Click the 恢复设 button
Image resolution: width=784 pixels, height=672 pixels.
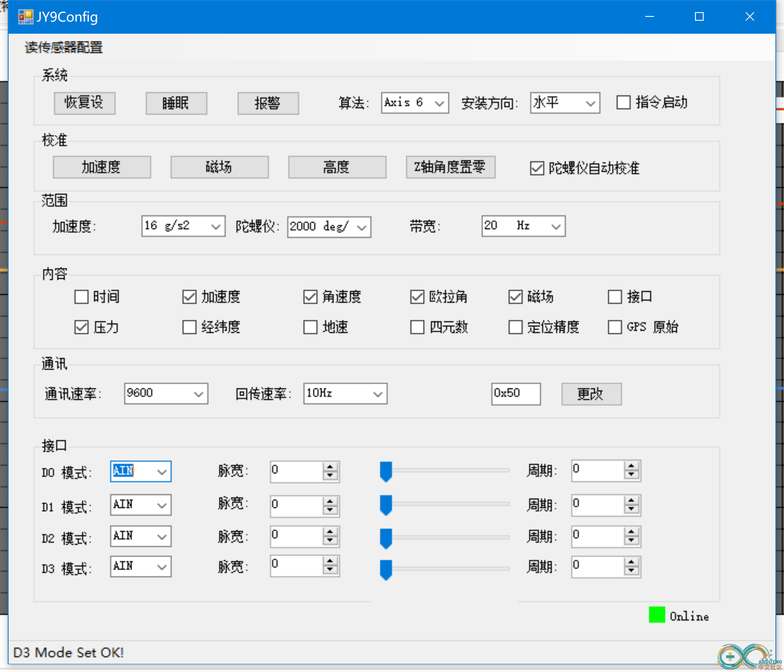click(x=85, y=103)
